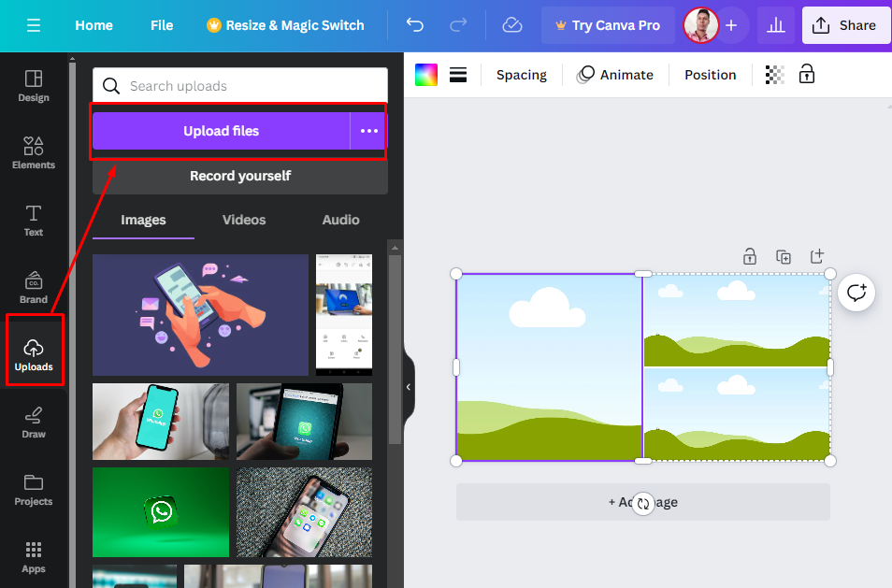The image size is (892, 588).
Task: Open the user profile avatar
Action: (x=701, y=25)
